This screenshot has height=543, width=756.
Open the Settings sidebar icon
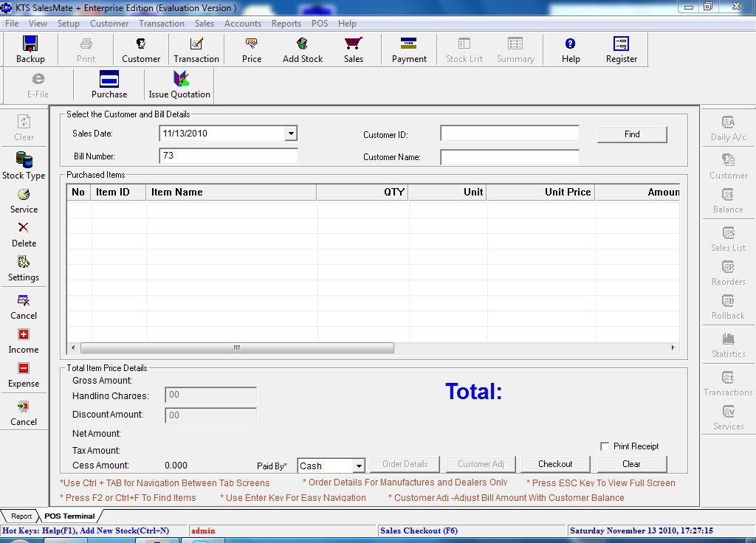tap(24, 269)
